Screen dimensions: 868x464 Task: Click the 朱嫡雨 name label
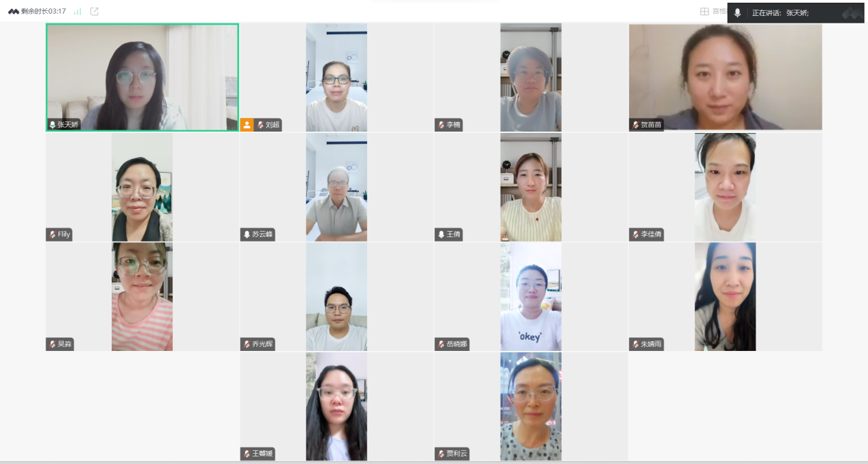[652, 344]
